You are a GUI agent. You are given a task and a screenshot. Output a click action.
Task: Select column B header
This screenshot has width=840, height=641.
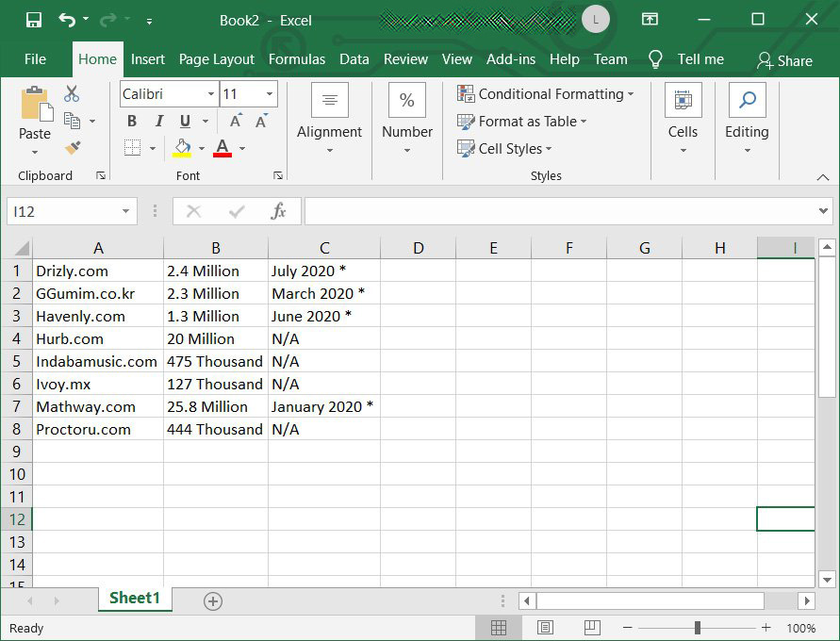[x=216, y=248]
